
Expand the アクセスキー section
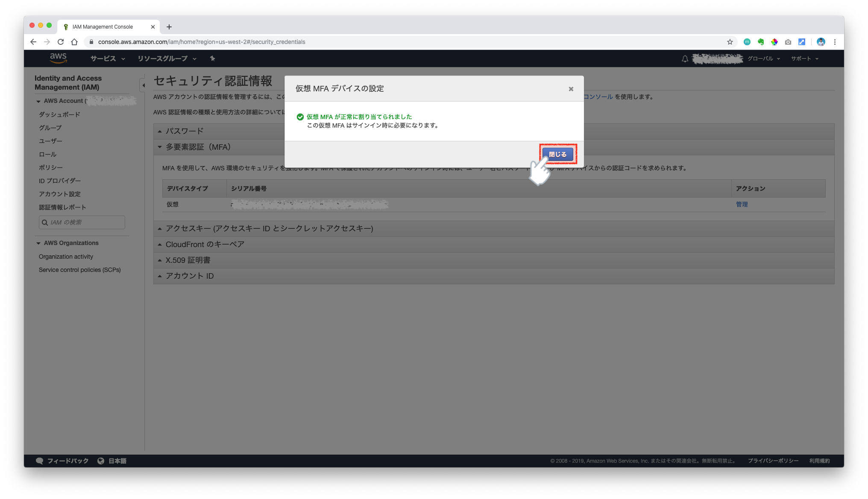click(269, 228)
